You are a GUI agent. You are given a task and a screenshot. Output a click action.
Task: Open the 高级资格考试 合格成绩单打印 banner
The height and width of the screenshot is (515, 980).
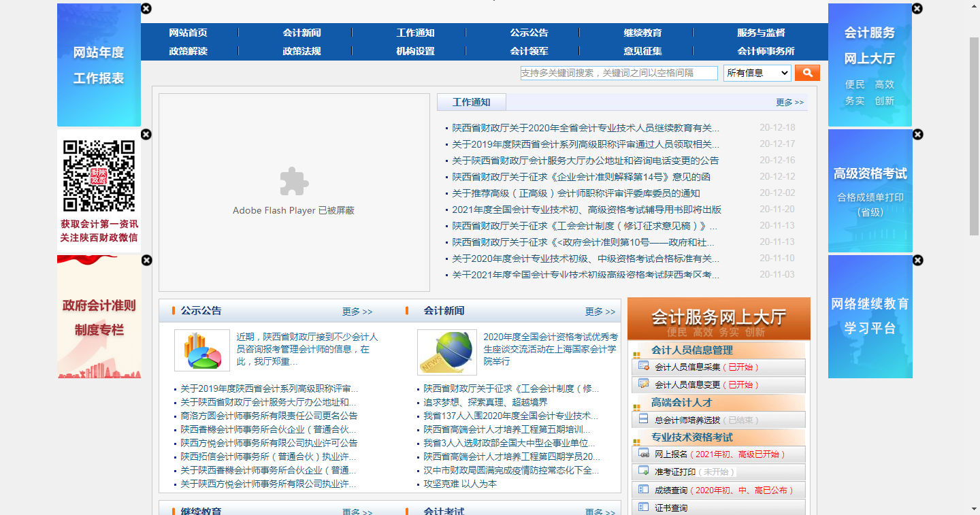pos(870,190)
